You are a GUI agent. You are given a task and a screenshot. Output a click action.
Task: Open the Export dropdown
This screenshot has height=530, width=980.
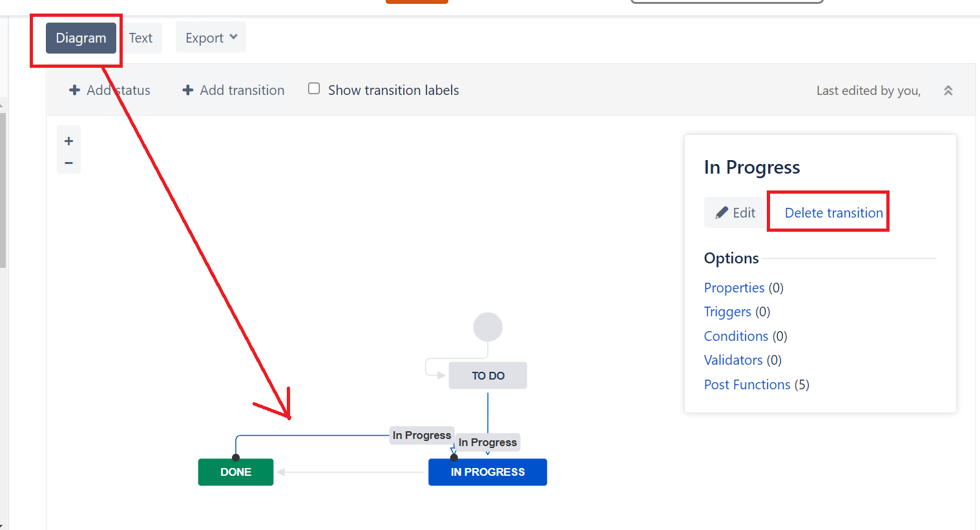[211, 37]
